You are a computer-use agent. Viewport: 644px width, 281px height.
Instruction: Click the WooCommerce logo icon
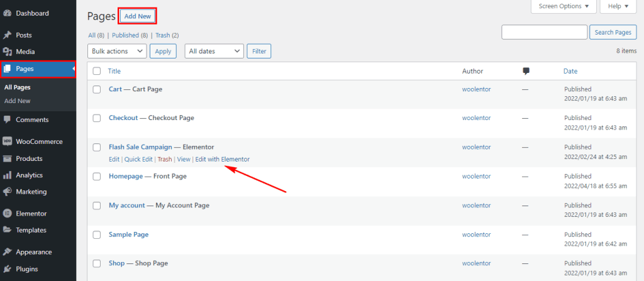click(8, 141)
